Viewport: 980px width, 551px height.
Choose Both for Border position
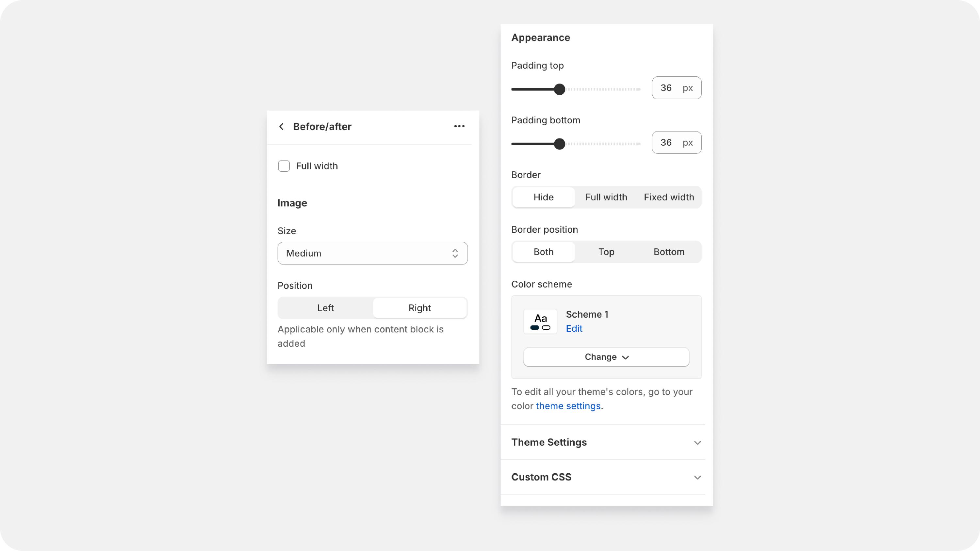543,252
